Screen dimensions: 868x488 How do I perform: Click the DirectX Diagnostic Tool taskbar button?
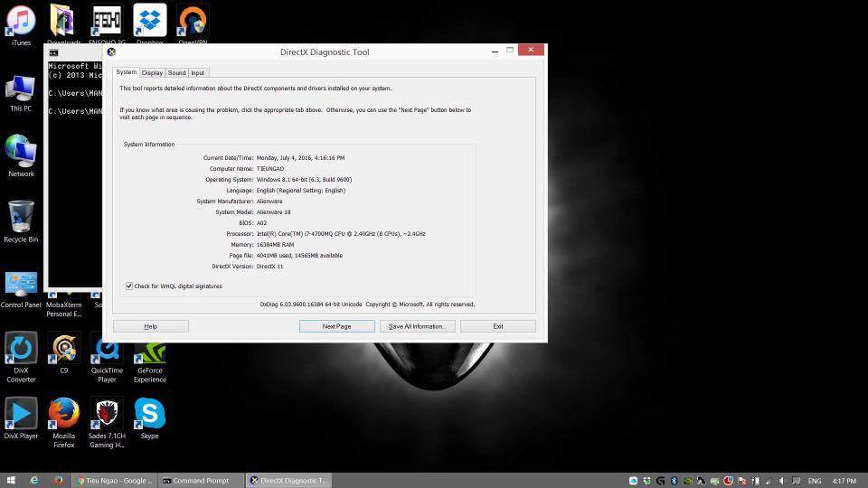288,480
